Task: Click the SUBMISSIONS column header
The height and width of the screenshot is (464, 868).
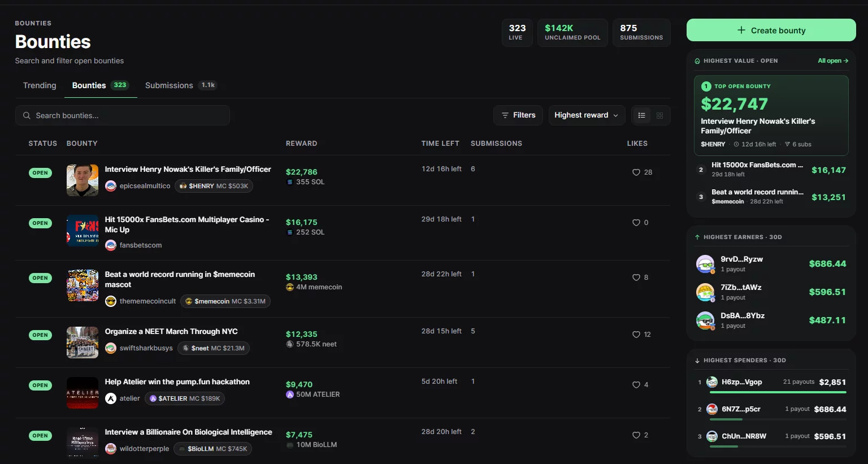Action: pos(496,144)
